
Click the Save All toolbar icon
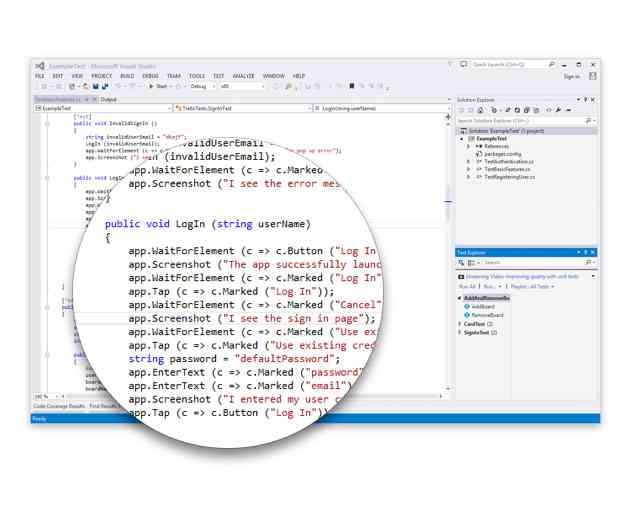tap(105, 86)
